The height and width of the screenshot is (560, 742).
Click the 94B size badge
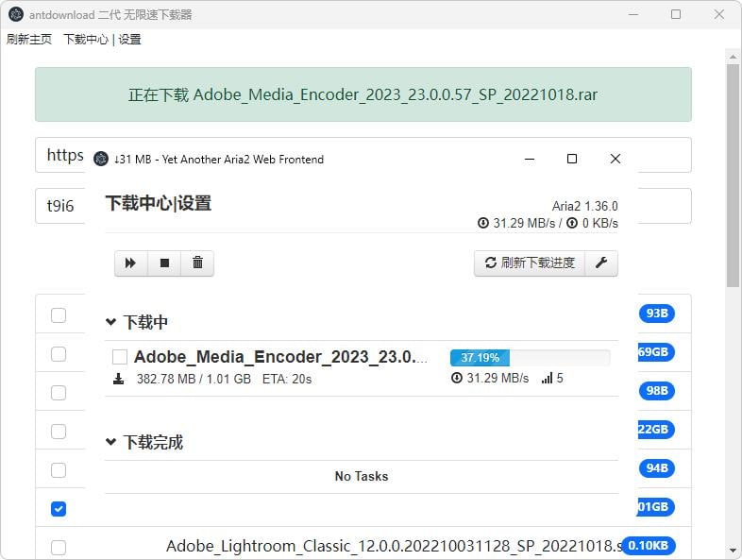tap(657, 468)
